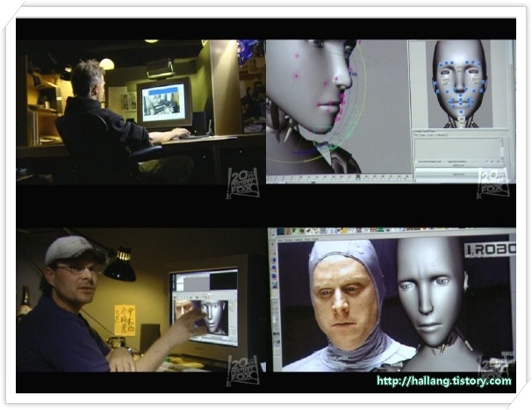Click the monitor screen beside the man in cap
The width and height of the screenshot is (532, 410).
click(x=205, y=307)
